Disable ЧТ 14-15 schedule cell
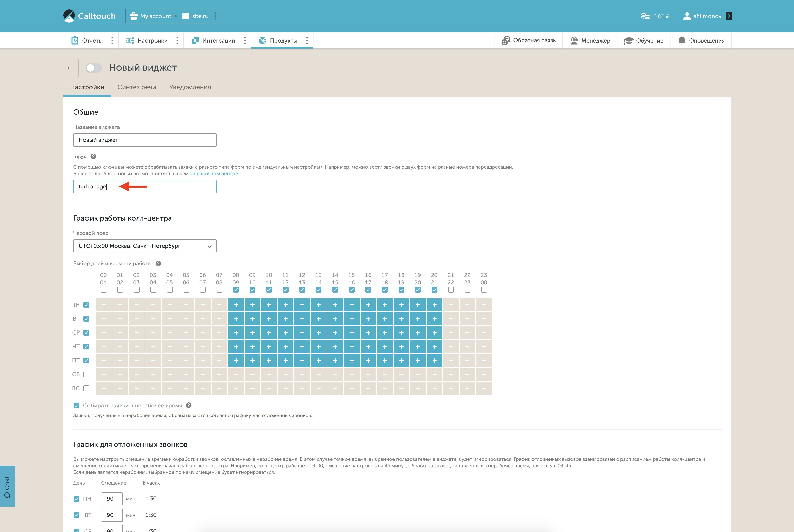The height and width of the screenshot is (532, 794). click(x=335, y=347)
